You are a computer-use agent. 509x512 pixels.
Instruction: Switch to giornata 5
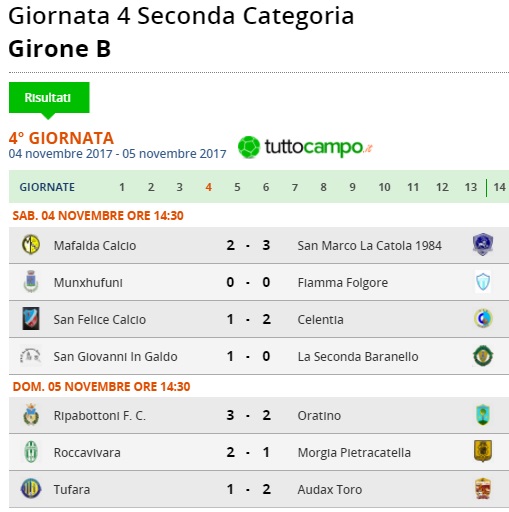pyautogui.click(x=237, y=187)
